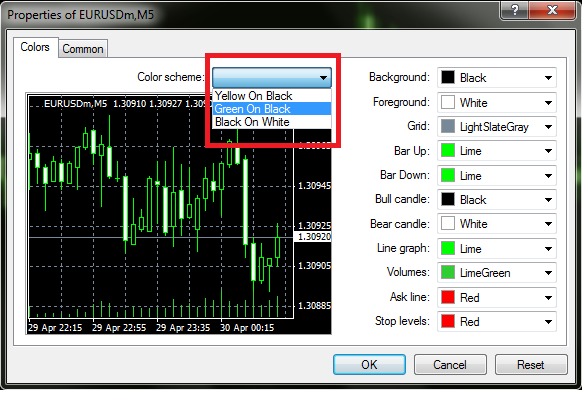Click the Ask line red swatch
Viewport: 582px width, 393px height.
point(448,297)
